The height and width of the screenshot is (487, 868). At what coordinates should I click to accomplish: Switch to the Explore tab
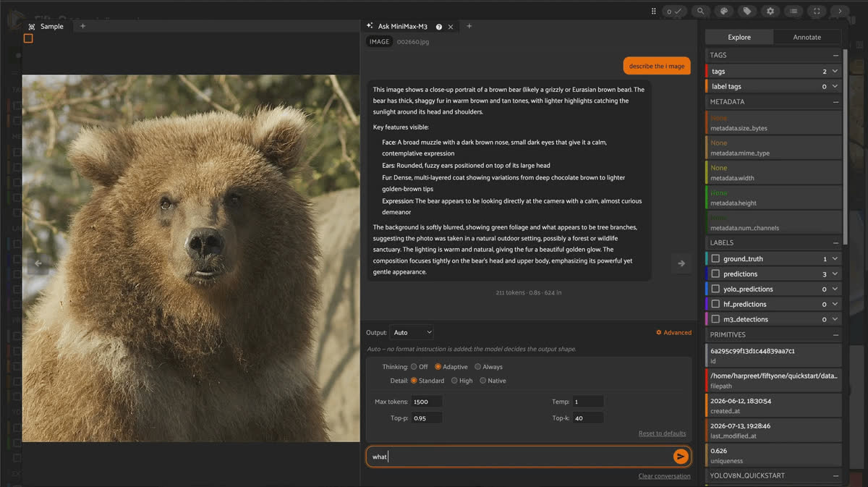tap(739, 37)
